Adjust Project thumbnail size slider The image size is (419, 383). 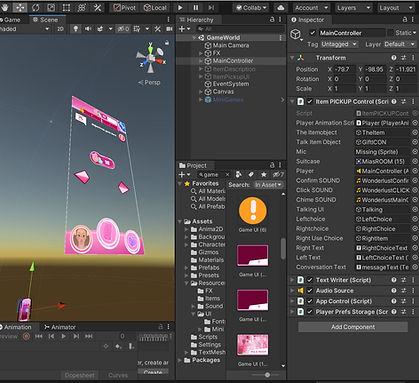(x=267, y=375)
